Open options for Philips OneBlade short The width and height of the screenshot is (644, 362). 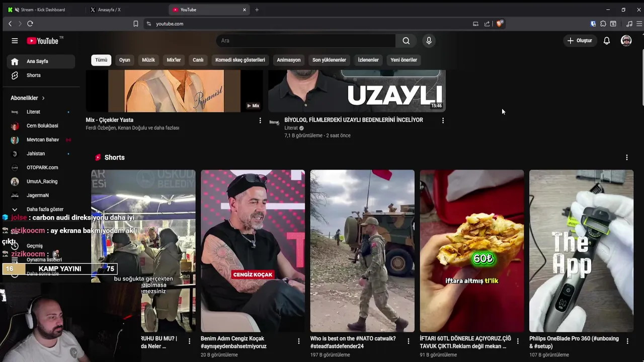(x=627, y=341)
